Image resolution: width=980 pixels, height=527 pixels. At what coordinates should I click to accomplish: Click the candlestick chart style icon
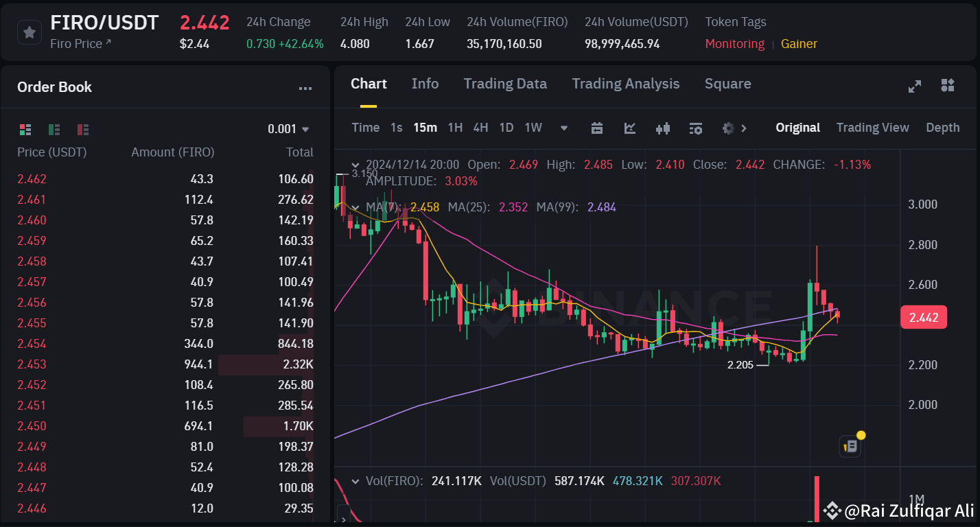pyautogui.click(x=663, y=128)
